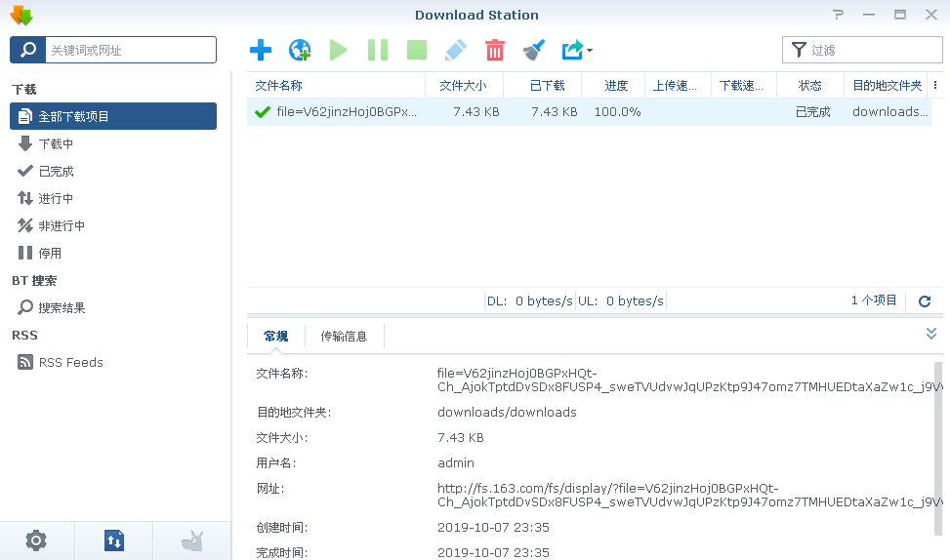Open the share action dropdown
The width and height of the screenshot is (950, 560).
pyautogui.click(x=577, y=50)
